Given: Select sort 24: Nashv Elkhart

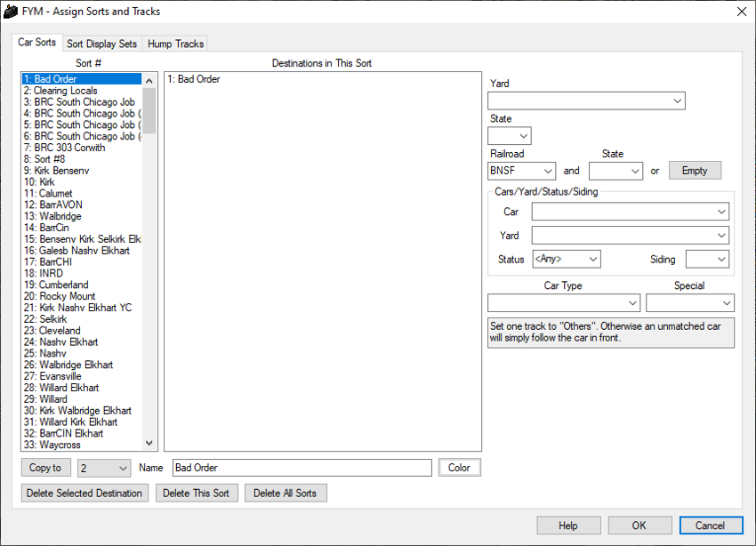Looking at the screenshot, I should click(x=82, y=342).
